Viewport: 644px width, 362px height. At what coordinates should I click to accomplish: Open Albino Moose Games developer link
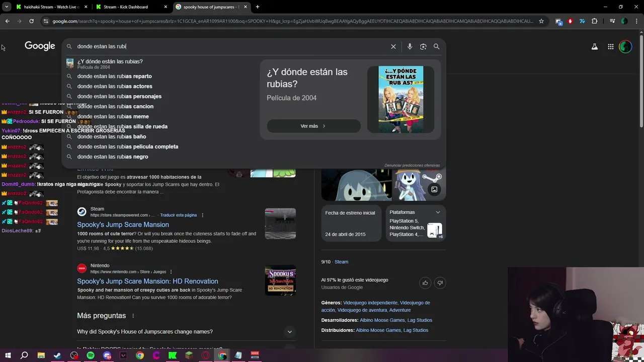(382, 320)
